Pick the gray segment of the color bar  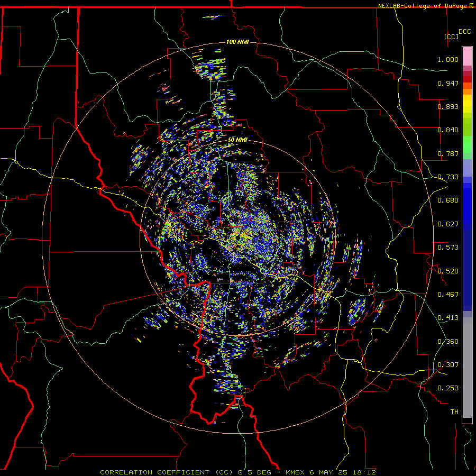[467, 368]
